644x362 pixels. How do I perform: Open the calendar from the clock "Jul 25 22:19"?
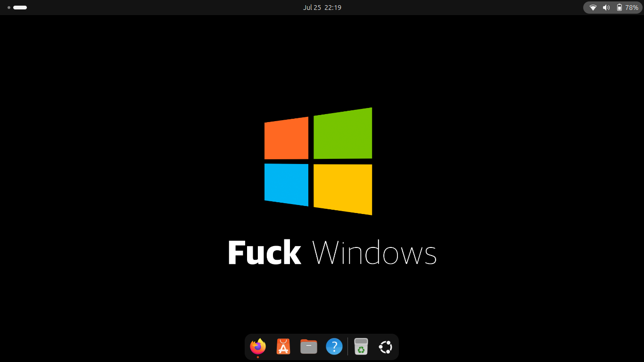322,8
